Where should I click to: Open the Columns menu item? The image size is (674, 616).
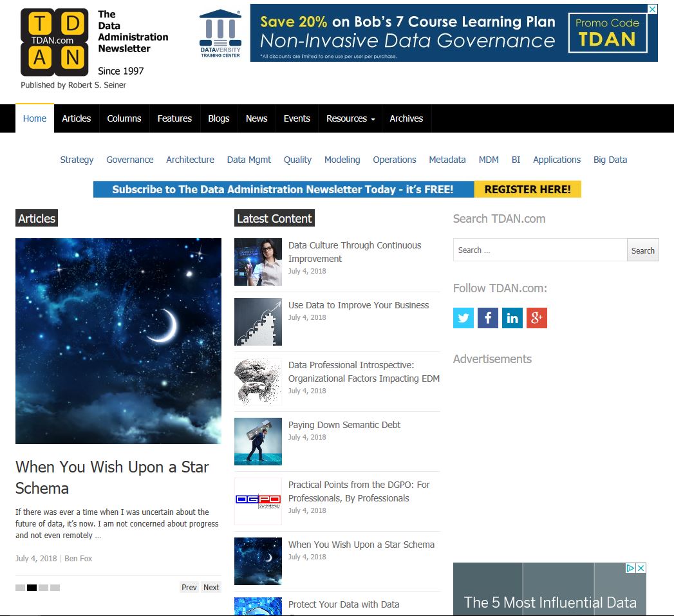pyautogui.click(x=124, y=118)
